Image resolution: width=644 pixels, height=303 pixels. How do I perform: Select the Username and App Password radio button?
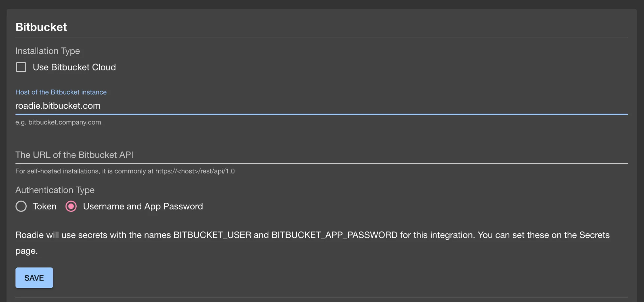click(x=71, y=207)
